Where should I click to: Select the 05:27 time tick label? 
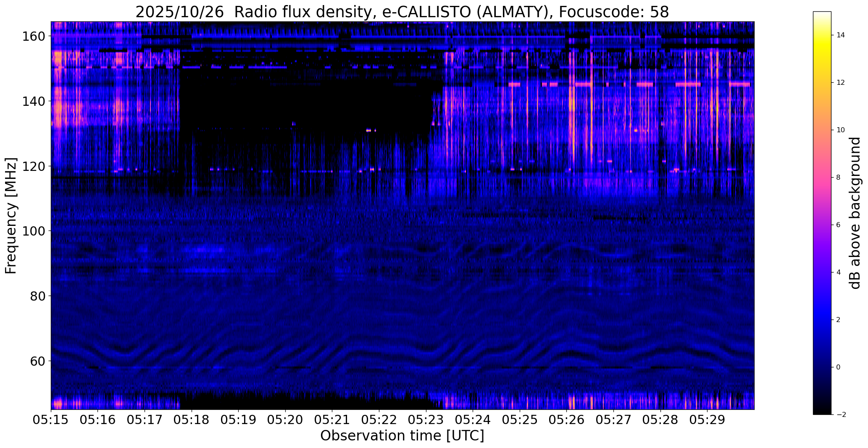(x=614, y=420)
